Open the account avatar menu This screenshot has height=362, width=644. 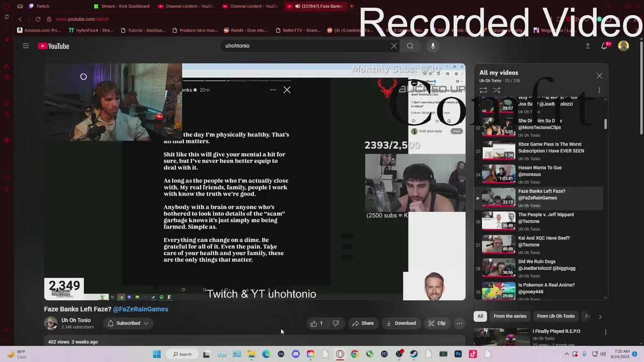[x=623, y=46]
